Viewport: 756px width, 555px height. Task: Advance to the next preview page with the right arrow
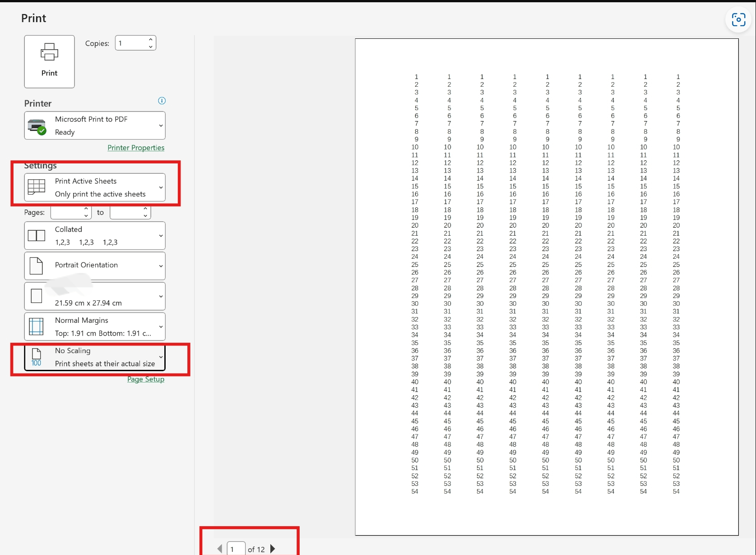pyautogui.click(x=273, y=549)
